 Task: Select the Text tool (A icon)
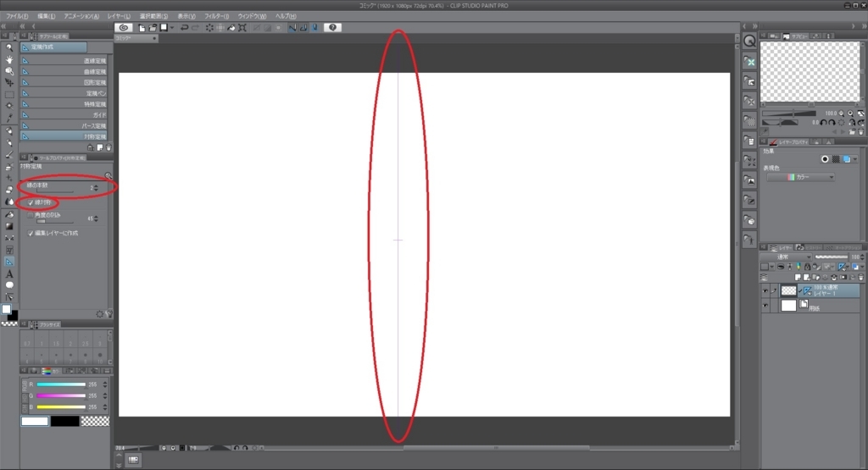tap(9, 274)
